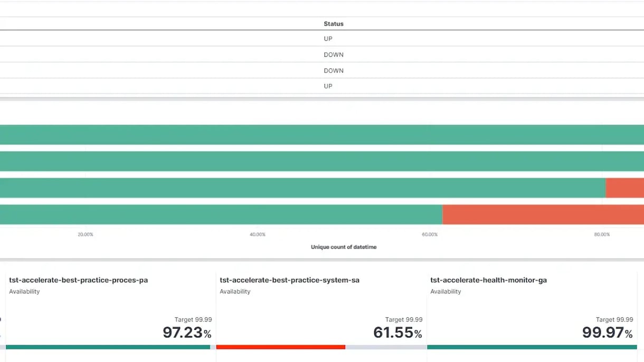Select the second DOWN status row

[x=334, y=70]
